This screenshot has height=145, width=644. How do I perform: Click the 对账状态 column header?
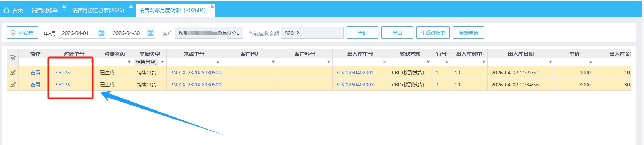[114, 54]
